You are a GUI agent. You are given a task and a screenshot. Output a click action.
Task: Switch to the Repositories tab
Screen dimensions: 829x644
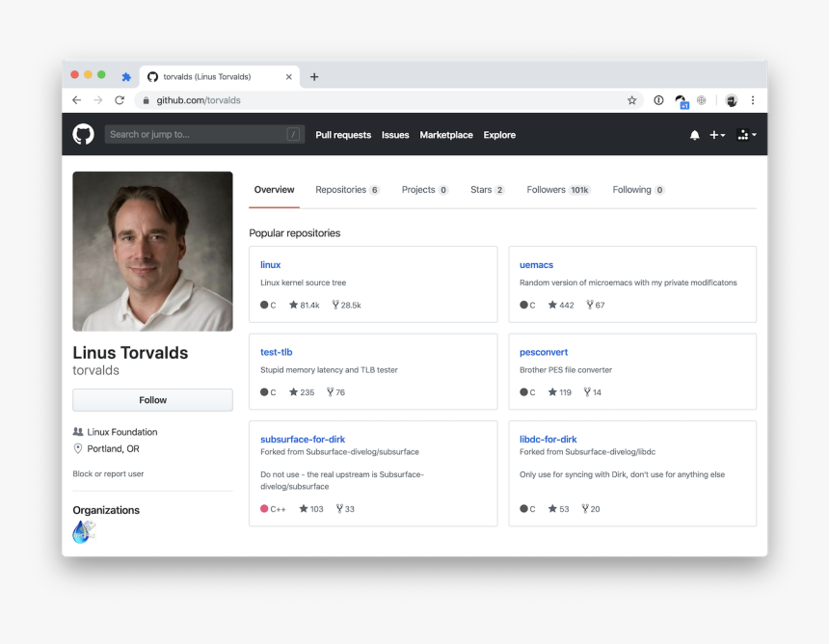point(347,190)
